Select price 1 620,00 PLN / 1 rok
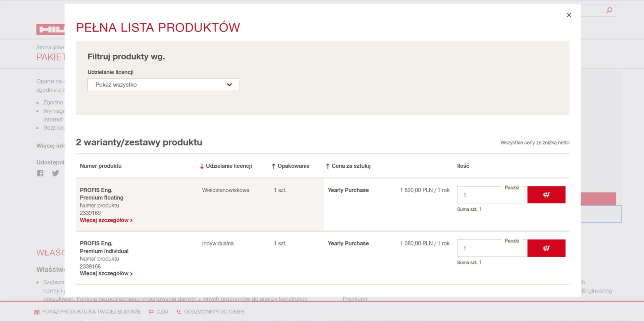The width and height of the screenshot is (644, 322). [x=425, y=190]
